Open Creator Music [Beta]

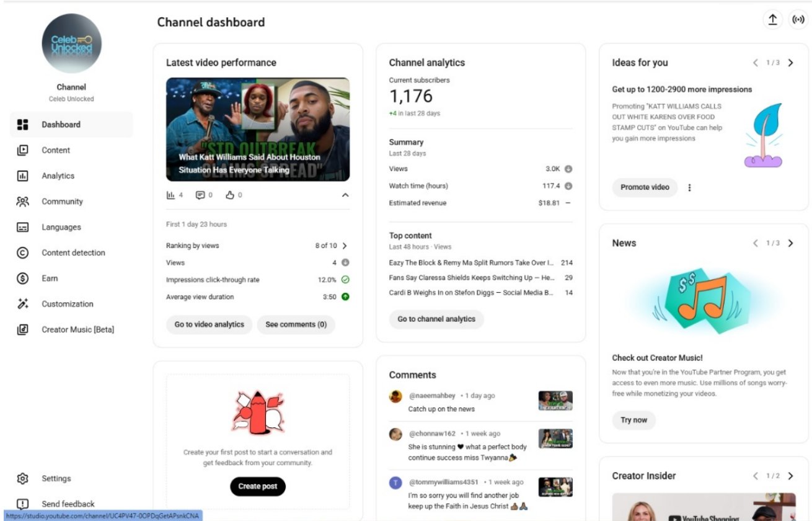click(x=77, y=329)
